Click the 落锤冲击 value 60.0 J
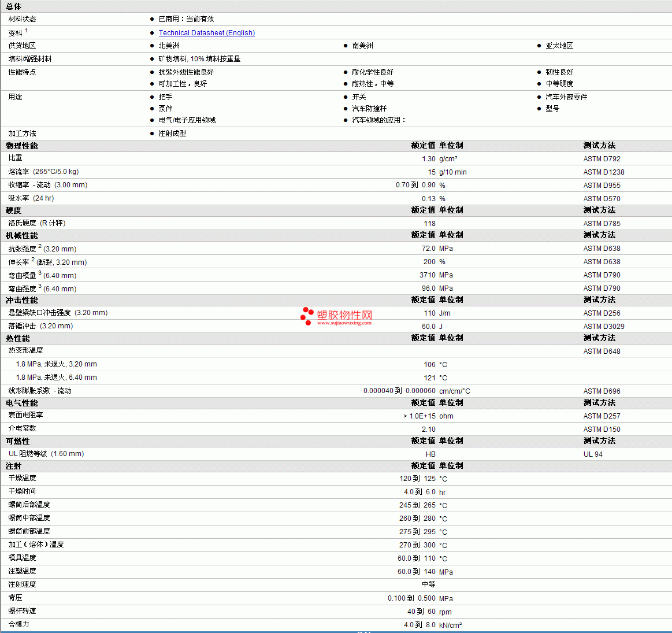 click(432, 327)
